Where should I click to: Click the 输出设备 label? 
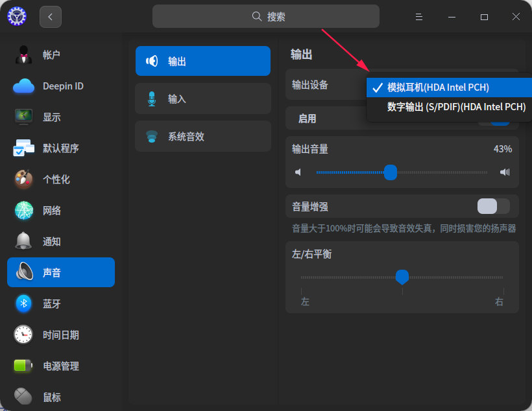click(309, 85)
